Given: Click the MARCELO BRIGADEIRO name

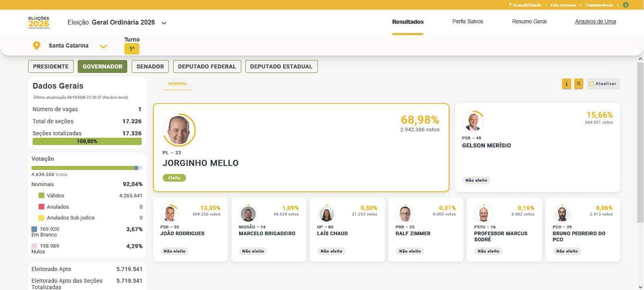Looking at the screenshot, I should click(267, 233).
